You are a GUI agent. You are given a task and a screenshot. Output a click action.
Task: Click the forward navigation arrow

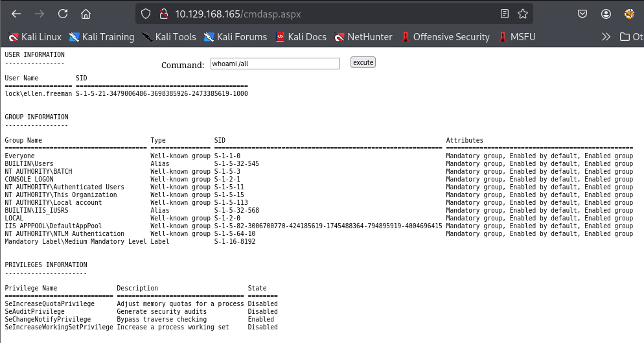40,14
